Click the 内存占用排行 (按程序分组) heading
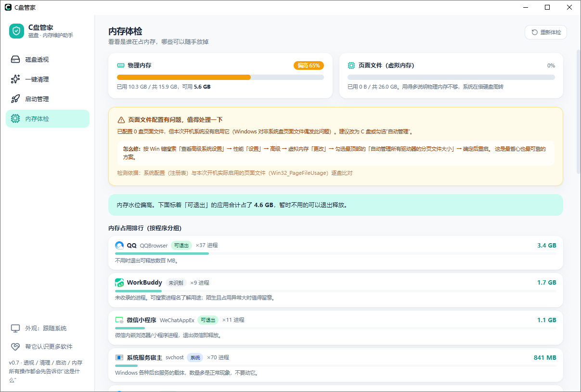 (145, 228)
